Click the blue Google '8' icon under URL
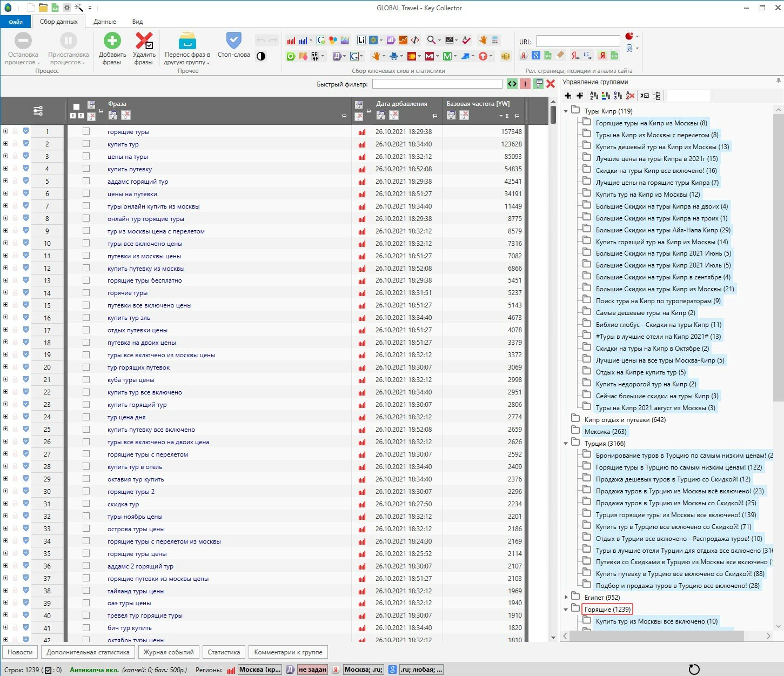Screen dimensions: 784x676 click(535, 55)
